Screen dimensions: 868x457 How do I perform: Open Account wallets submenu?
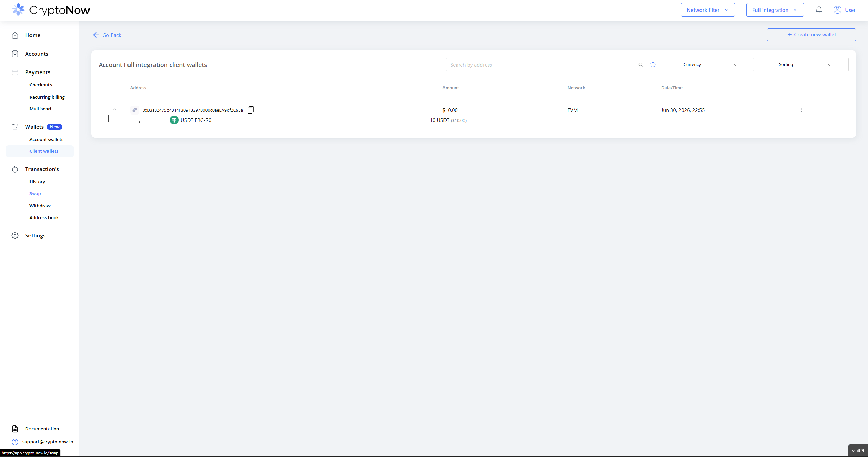(46, 139)
